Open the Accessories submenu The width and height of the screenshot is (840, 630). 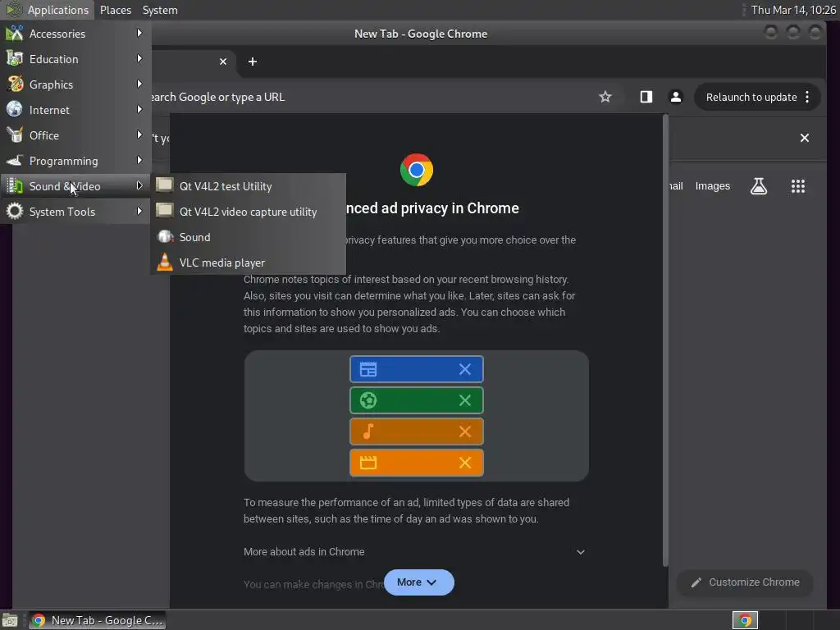(x=75, y=34)
